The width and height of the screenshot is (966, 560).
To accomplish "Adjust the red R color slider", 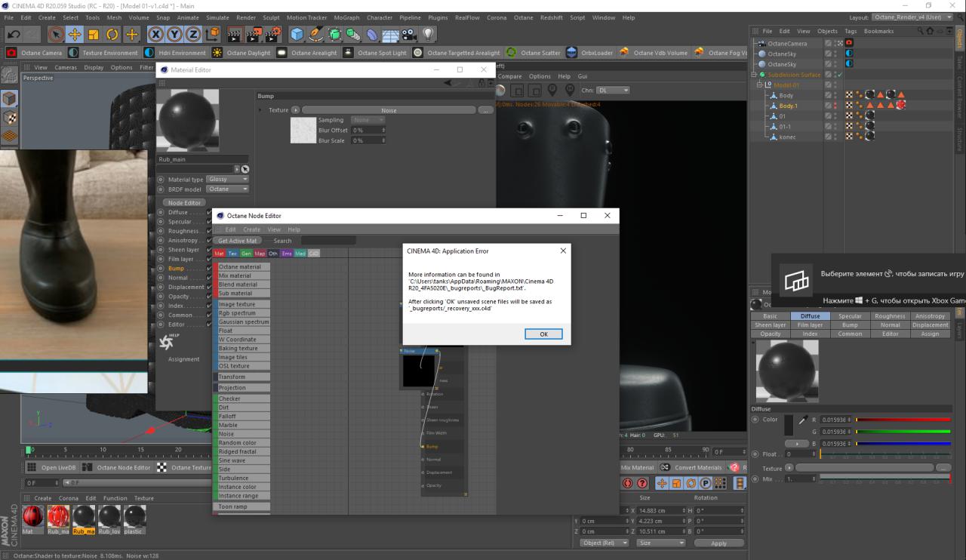I will coord(903,420).
